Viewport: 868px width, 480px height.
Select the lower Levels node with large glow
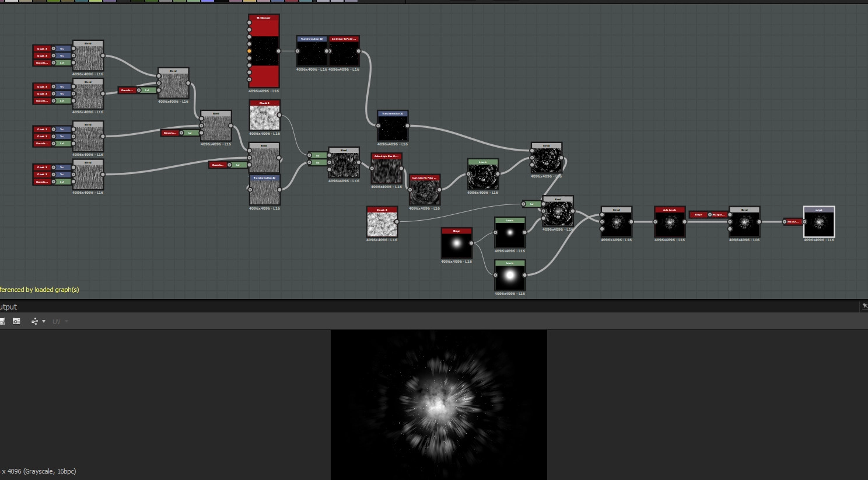[510, 276]
